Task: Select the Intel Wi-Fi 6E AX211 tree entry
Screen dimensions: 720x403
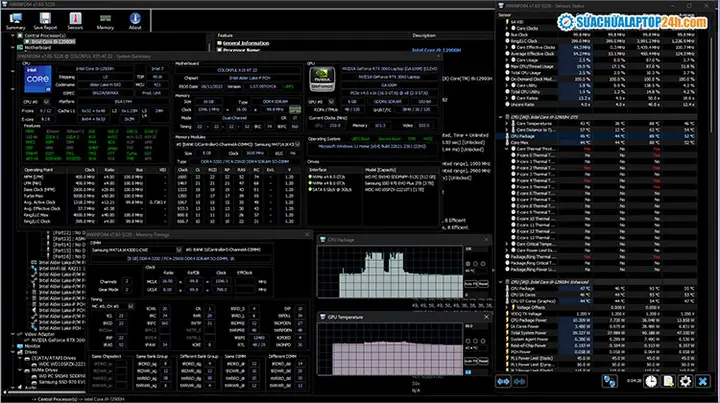Action: pos(62,269)
